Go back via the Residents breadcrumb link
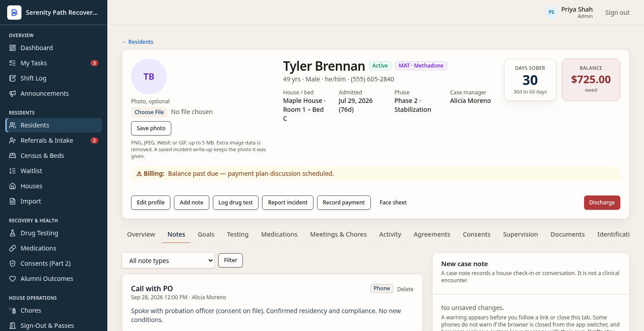This screenshot has width=644, height=331. [x=137, y=42]
